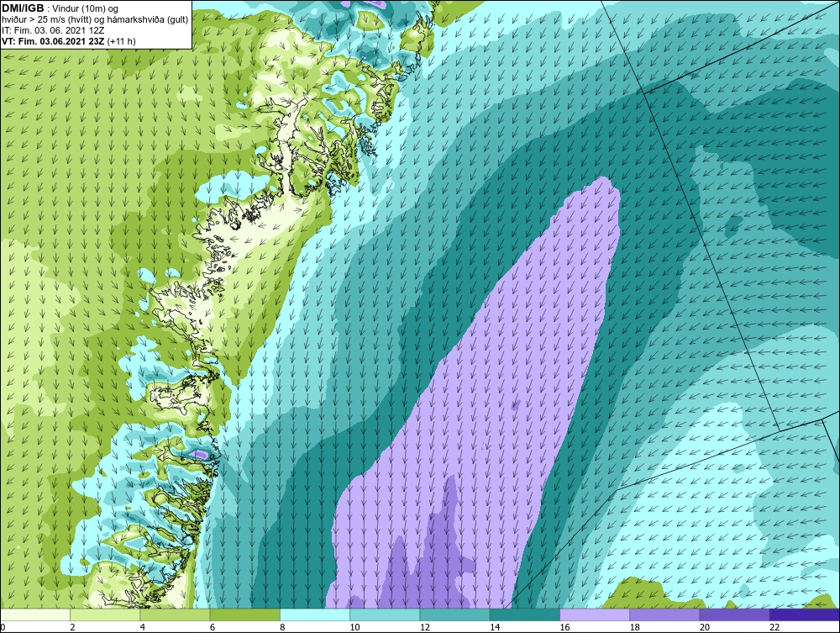Click the 'VT: Fim. 03.06.2021 23Z' line
The width and height of the screenshot is (840, 633).
[69, 41]
